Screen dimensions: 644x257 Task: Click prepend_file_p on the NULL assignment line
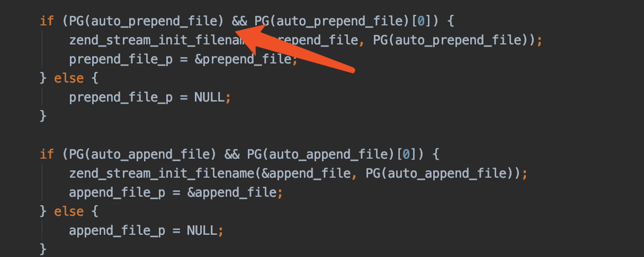tap(121, 97)
